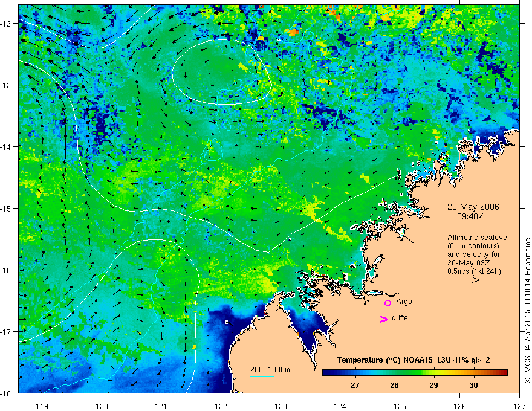
Task: Click the longitude axis label '123'
Action: (281, 406)
